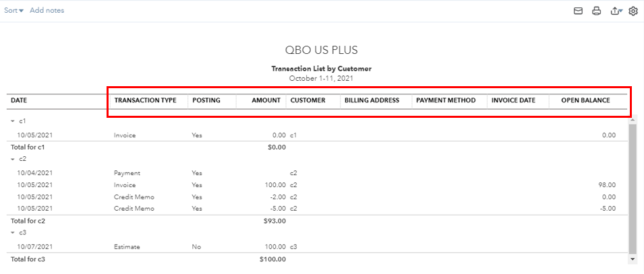The height and width of the screenshot is (274, 644).
Task: Click the CUSTOMER column header
Action: pyautogui.click(x=308, y=100)
